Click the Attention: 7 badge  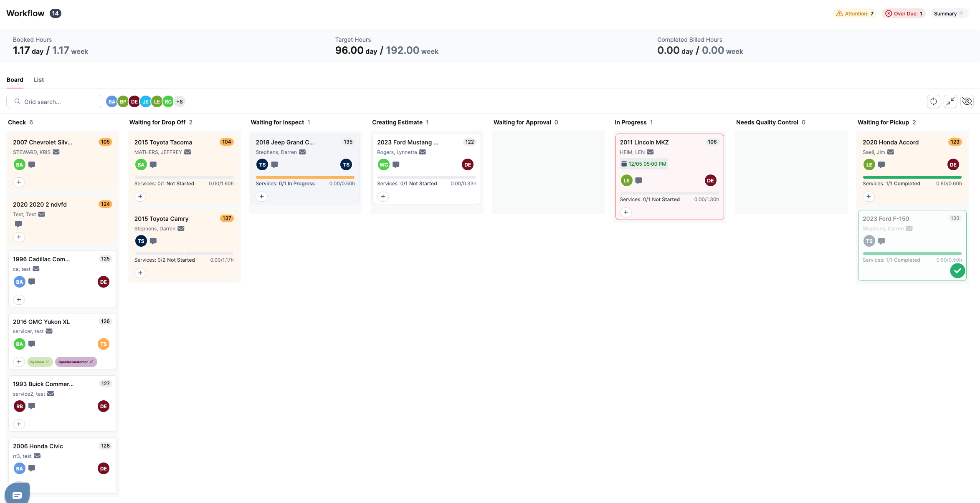coord(854,13)
